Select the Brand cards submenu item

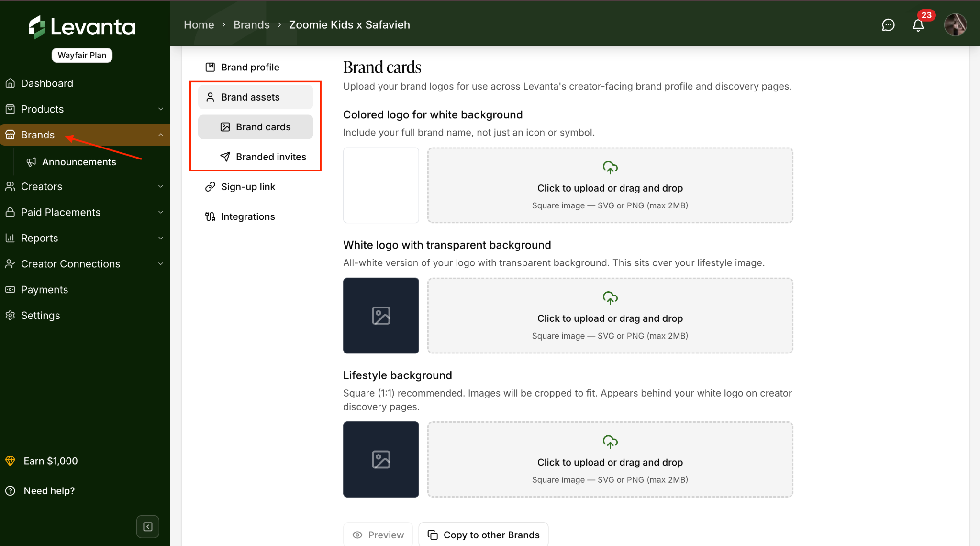[256, 127]
